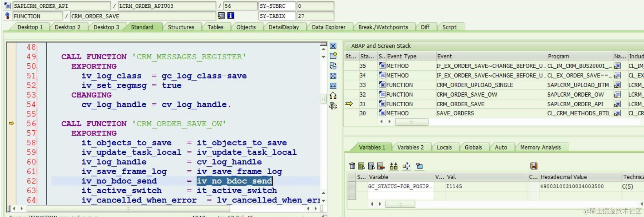Click the program icon beside SAPLCRM_ORDER_API
The height and width of the screenshot is (217, 644).
pyautogui.click(x=7, y=6)
